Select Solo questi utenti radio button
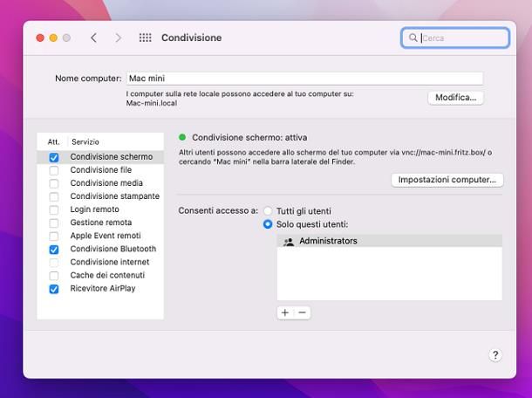The width and height of the screenshot is (532, 398). 268,224
